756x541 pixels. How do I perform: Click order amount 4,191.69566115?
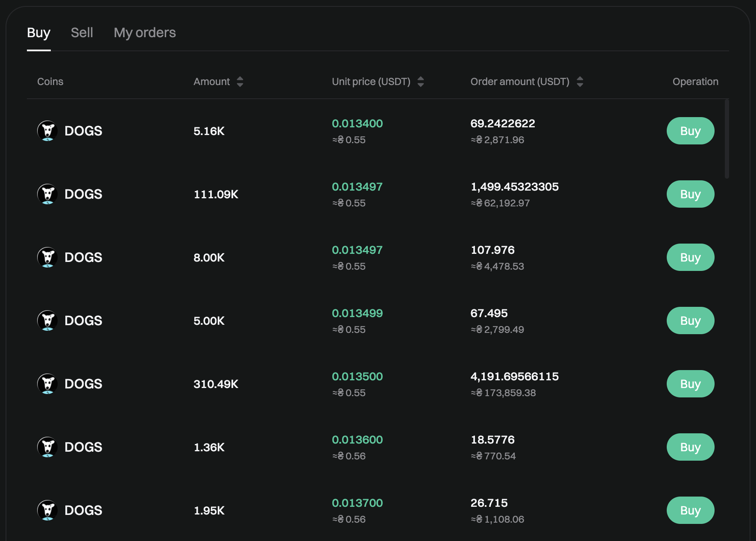click(515, 376)
